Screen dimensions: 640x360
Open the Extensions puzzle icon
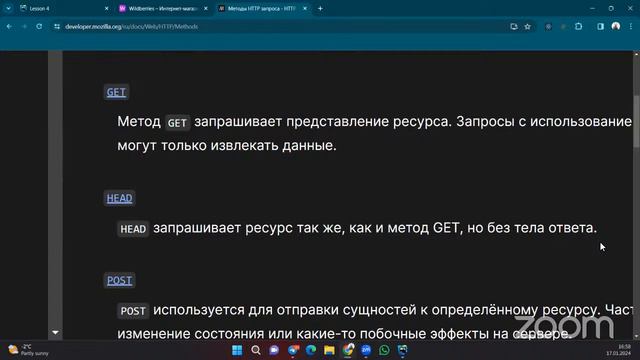pos(578,27)
